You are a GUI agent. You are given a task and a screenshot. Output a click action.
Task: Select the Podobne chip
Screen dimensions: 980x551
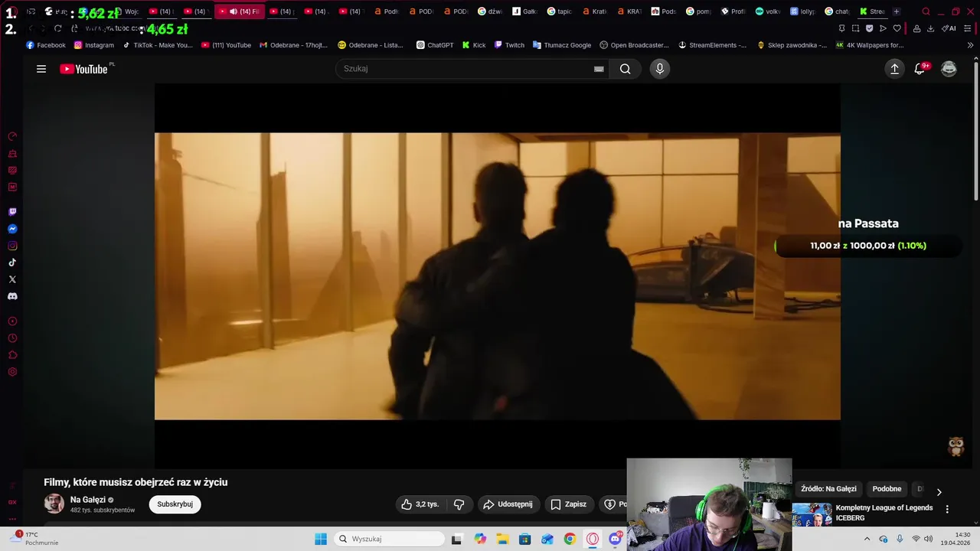887,489
